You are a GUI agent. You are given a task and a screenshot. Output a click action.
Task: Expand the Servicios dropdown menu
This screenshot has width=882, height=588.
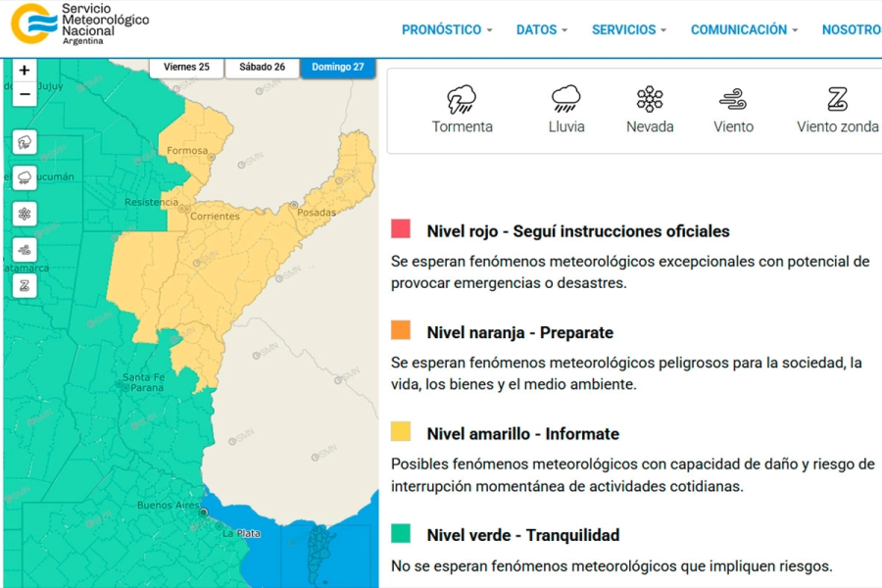(628, 30)
